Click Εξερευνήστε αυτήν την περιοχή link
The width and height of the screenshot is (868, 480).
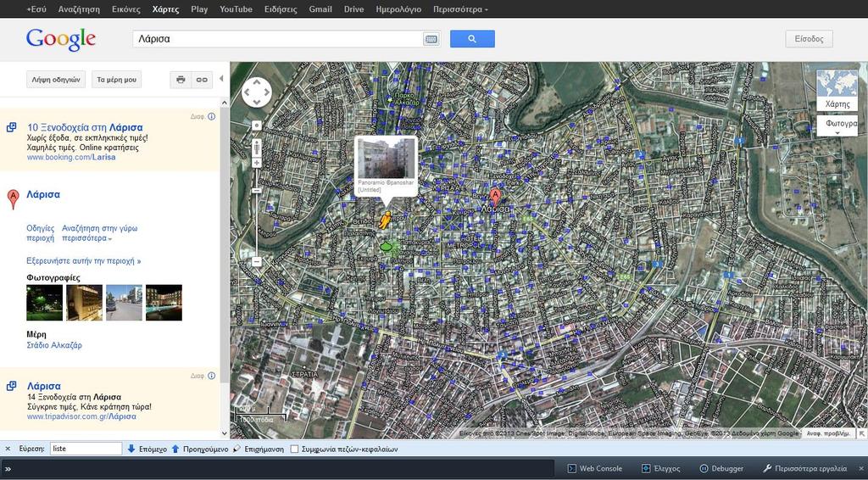point(84,260)
